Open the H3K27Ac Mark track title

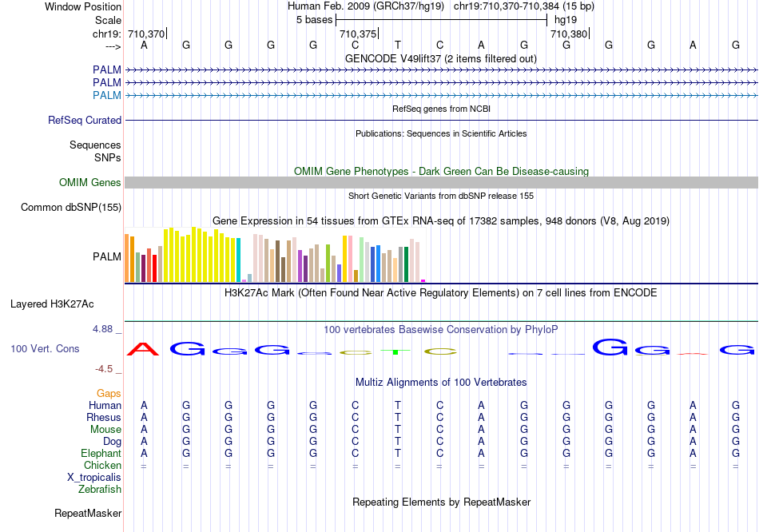(441, 293)
